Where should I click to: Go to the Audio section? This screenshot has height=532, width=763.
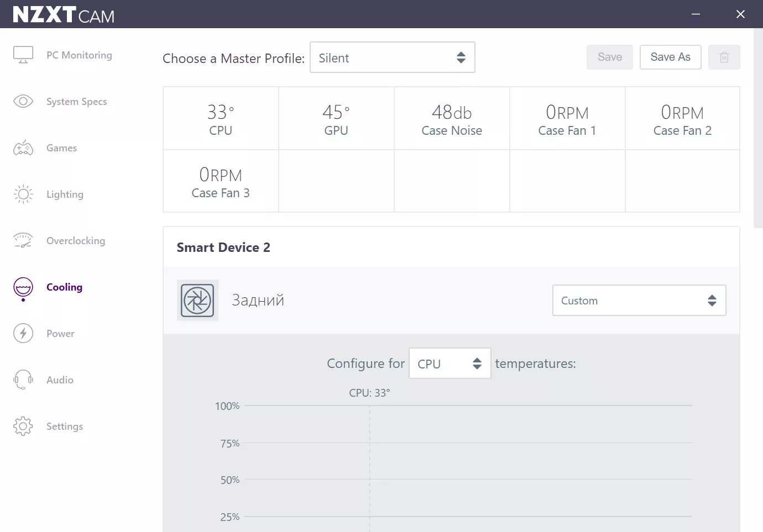click(60, 380)
